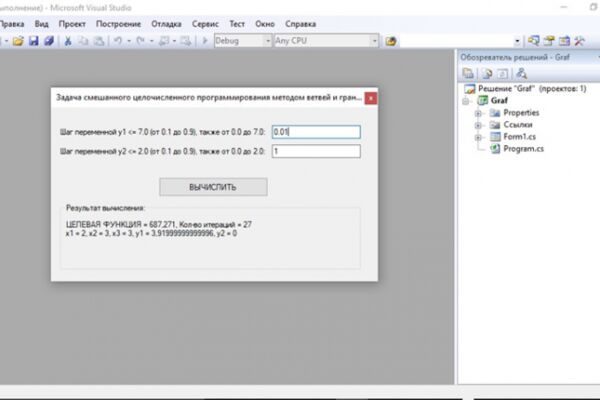Click Properties icon in Solution Explorer toolbar

tap(468, 73)
